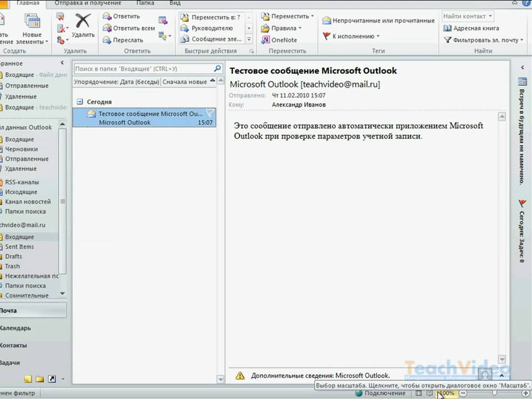Reply to message with Ответить

[121, 16]
